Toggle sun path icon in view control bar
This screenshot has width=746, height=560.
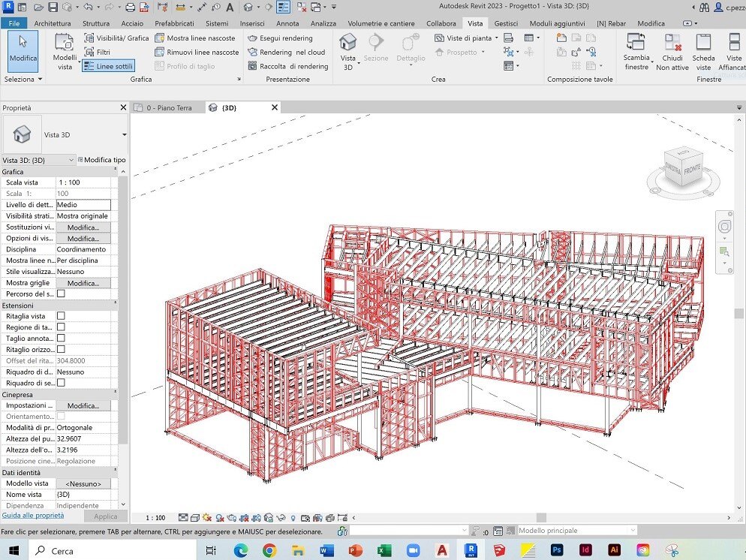click(206, 518)
